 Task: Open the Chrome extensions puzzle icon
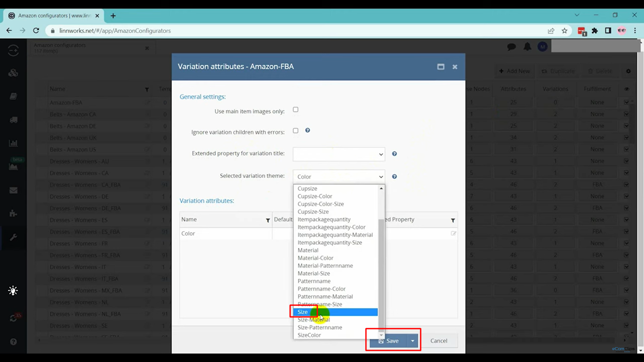click(x=595, y=31)
